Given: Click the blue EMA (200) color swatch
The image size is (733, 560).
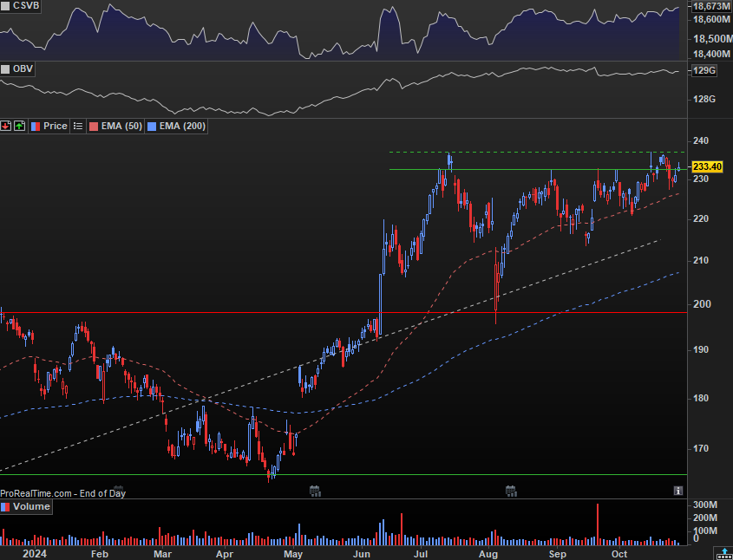Looking at the screenshot, I should pyautogui.click(x=152, y=126).
